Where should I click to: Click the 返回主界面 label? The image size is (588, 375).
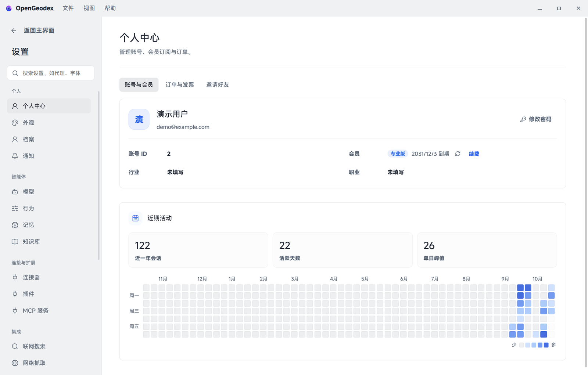39,30
